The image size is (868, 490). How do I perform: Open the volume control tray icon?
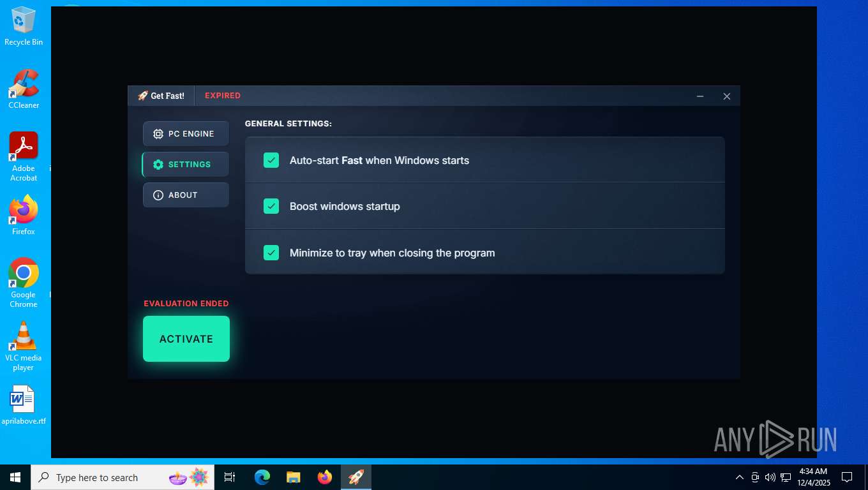[770, 477]
